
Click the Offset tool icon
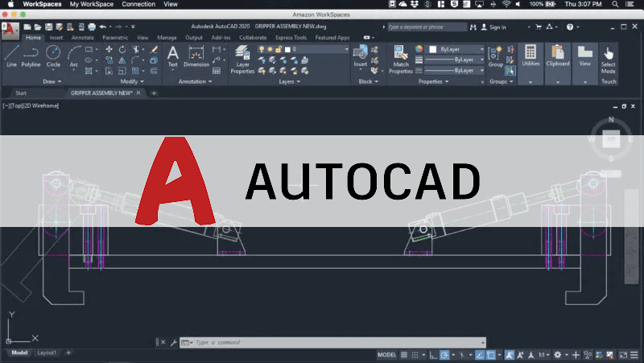tap(154, 71)
